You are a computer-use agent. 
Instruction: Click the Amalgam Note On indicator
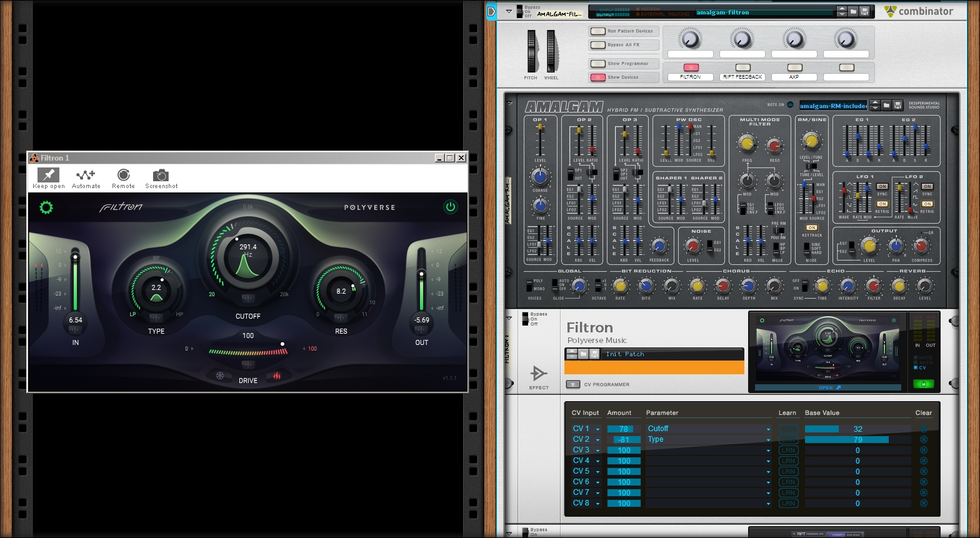[x=790, y=105]
